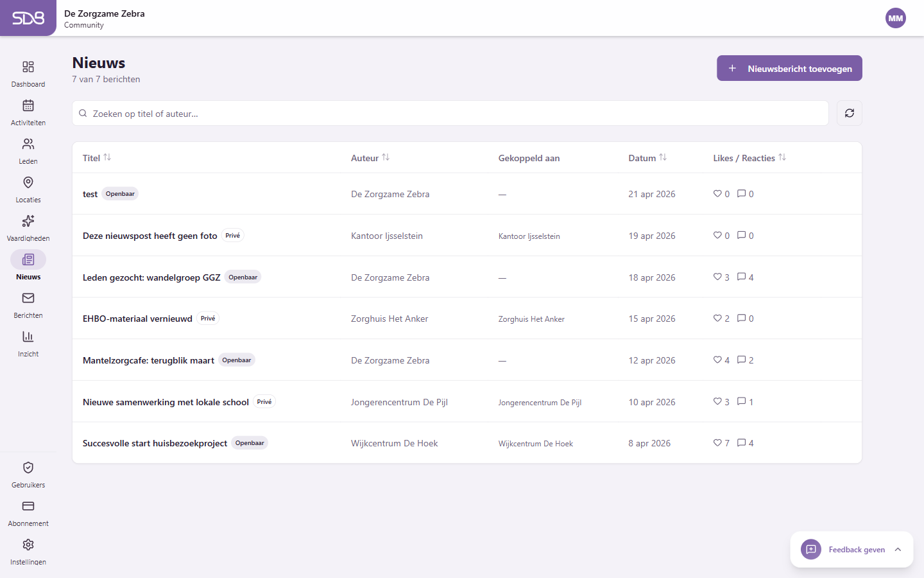Click the refresh list icon button
The height and width of the screenshot is (578, 924).
point(849,113)
